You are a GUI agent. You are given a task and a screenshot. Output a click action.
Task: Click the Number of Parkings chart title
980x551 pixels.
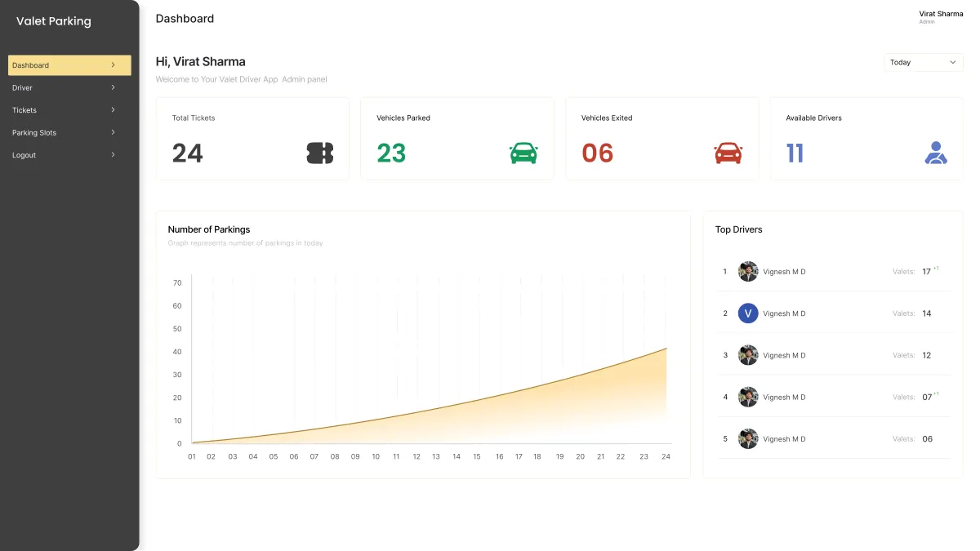click(x=209, y=229)
